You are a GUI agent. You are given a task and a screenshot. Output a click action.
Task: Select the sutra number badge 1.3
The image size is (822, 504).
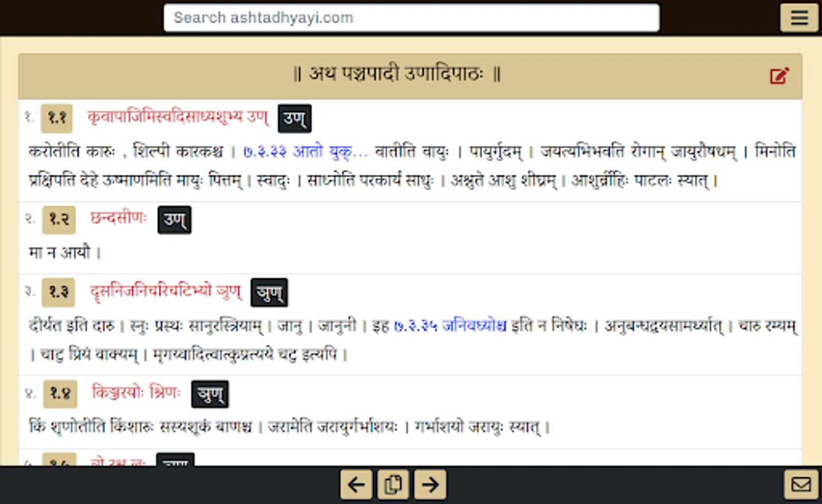point(58,292)
